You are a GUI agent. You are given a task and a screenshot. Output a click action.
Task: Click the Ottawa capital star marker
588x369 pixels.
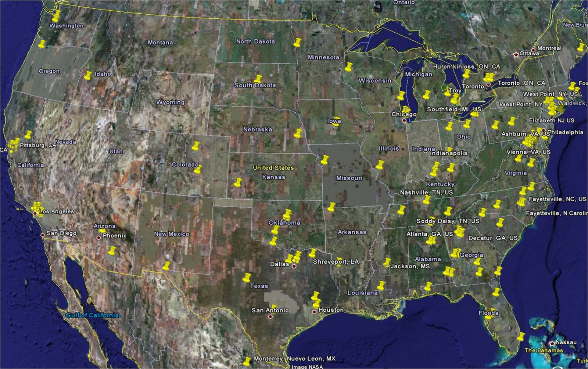(x=516, y=54)
